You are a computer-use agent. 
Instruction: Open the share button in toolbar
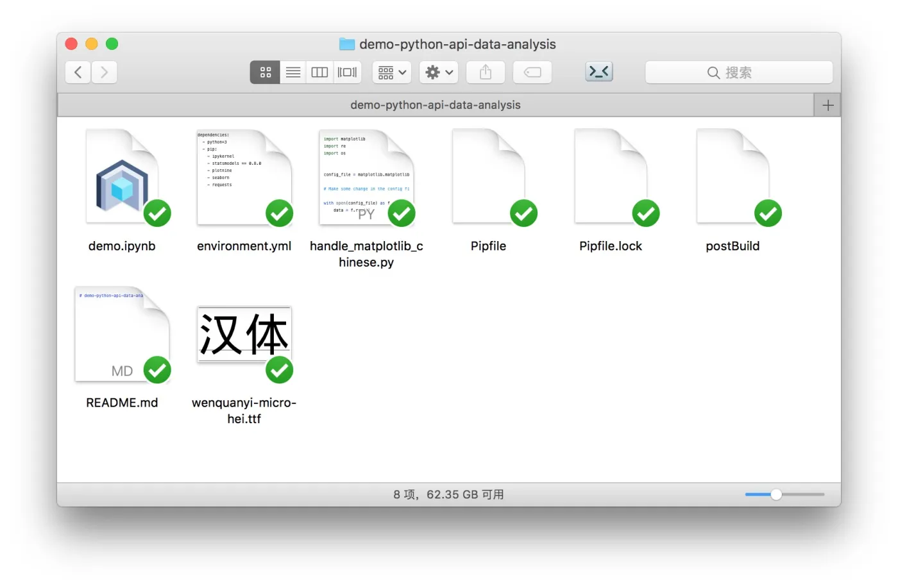click(486, 72)
